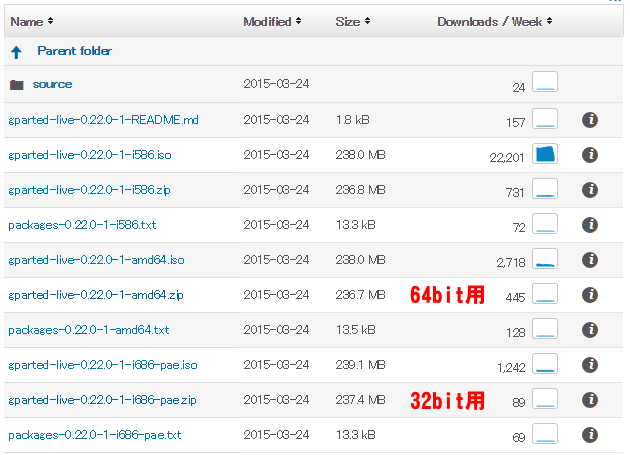View download chart for amd64.zip row
The image size is (630, 455).
click(545, 293)
